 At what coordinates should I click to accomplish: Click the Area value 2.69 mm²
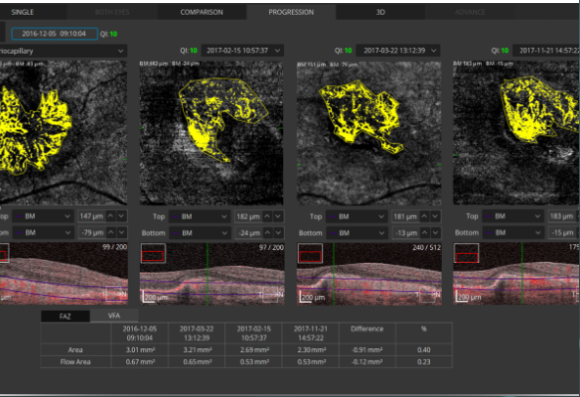(254, 350)
